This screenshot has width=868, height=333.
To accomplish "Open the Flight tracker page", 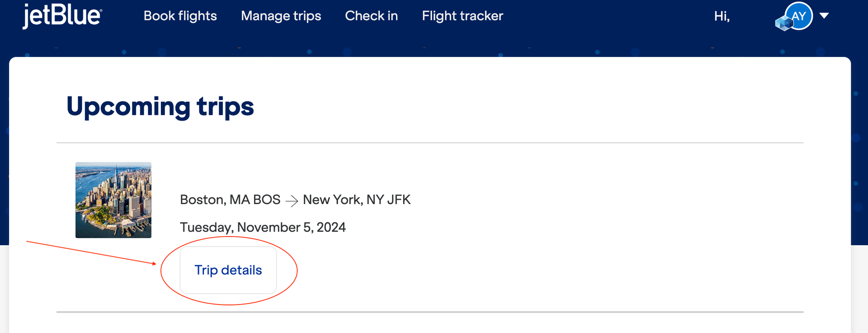I will coord(462,16).
